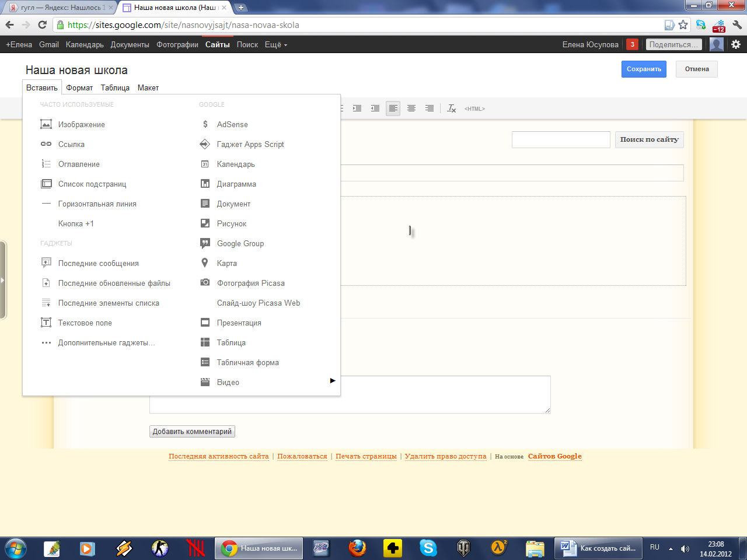The height and width of the screenshot is (560, 747).
Task: Click the Пожаловаться link
Action: click(302, 456)
